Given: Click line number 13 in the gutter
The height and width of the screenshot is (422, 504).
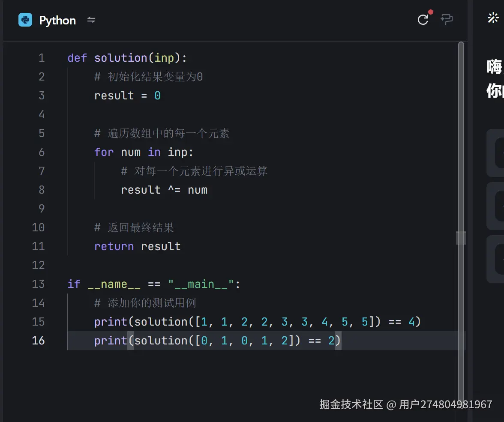Looking at the screenshot, I should click(38, 284).
